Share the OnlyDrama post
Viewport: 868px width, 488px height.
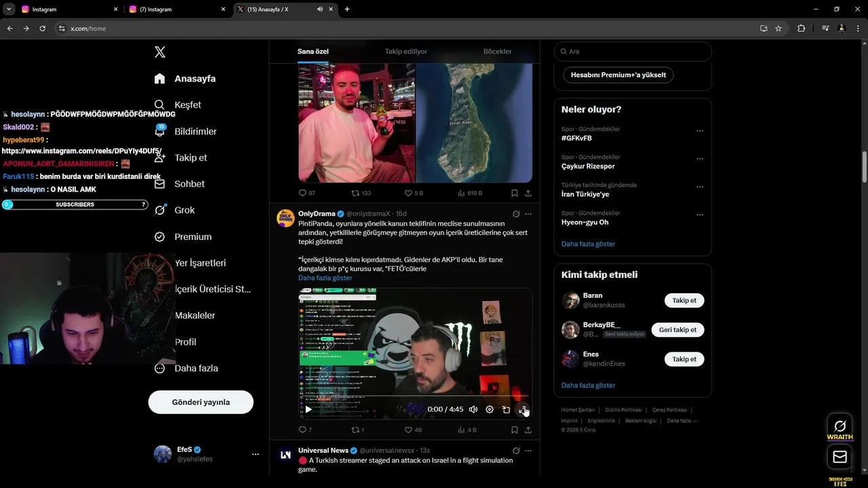[x=528, y=430]
